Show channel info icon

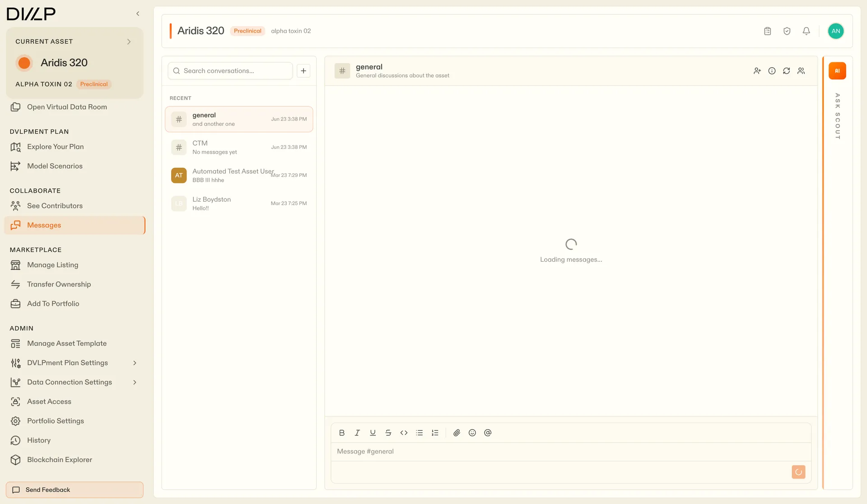772,71
